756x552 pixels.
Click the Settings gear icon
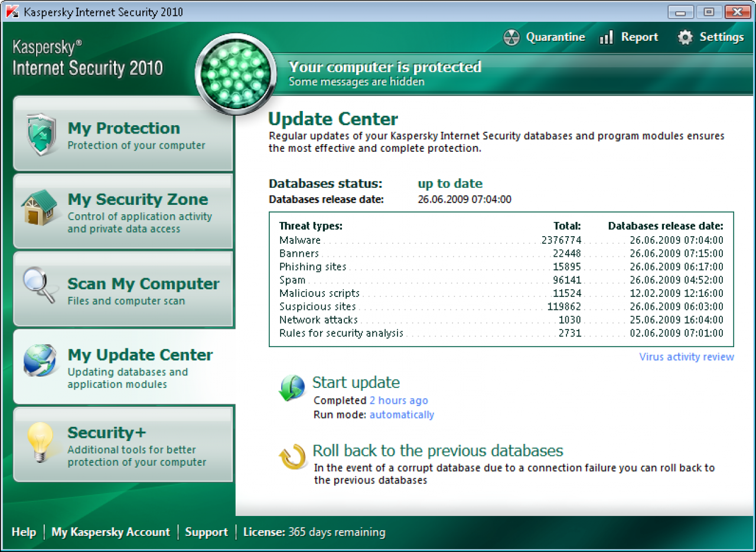685,38
